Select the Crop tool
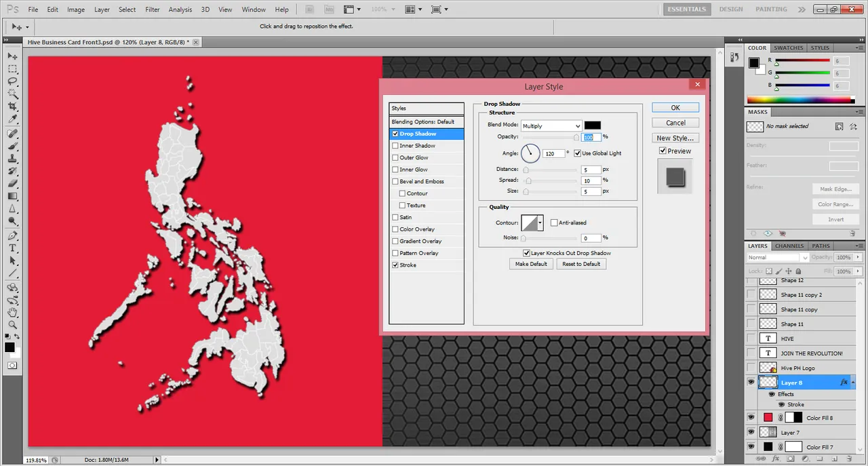Image resolution: width=868 pixels, height=466 pixels. pos(12,107)
